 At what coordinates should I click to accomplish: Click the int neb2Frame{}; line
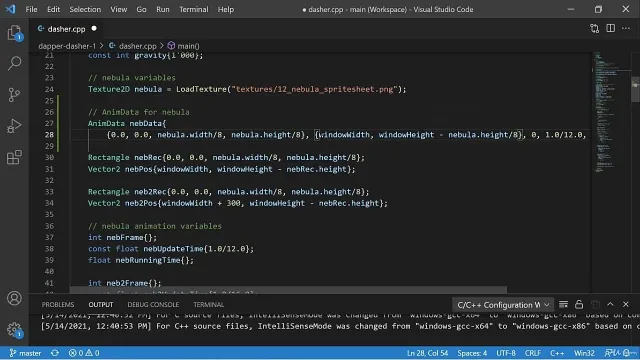(x=124, y=283)
